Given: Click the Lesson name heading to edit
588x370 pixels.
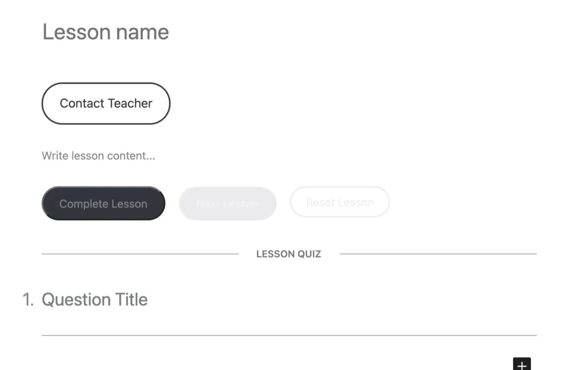Looking at the screenshot, I should click(105, 31).
